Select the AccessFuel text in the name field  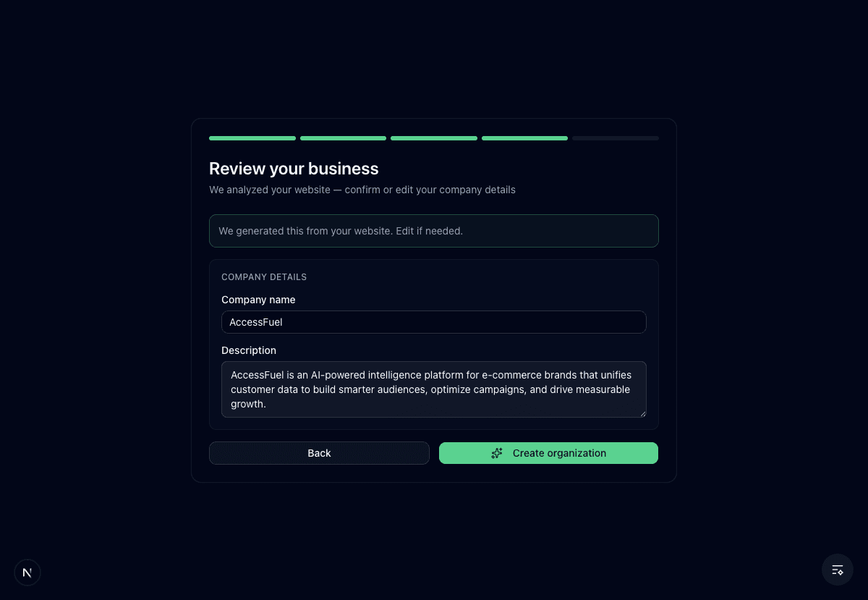click(255, 322)
